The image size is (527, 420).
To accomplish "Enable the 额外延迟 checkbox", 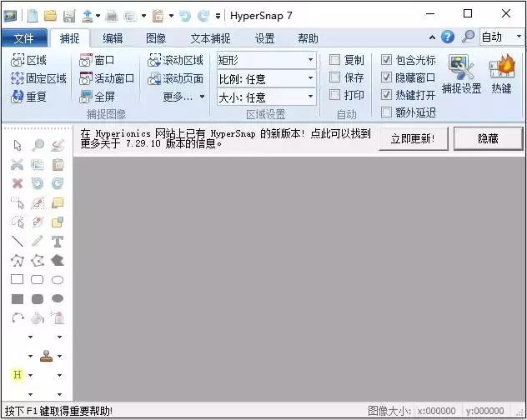I will tap(387, 112).
